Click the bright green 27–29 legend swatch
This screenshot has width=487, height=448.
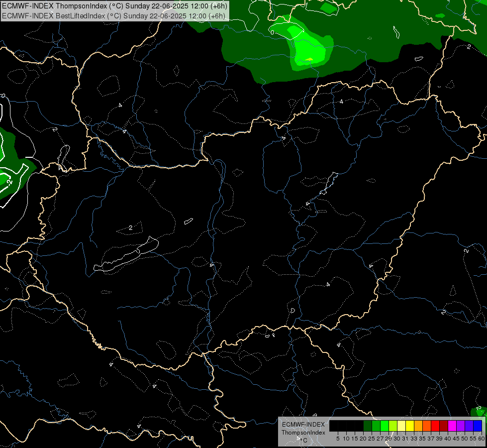[x=385, y=426]
